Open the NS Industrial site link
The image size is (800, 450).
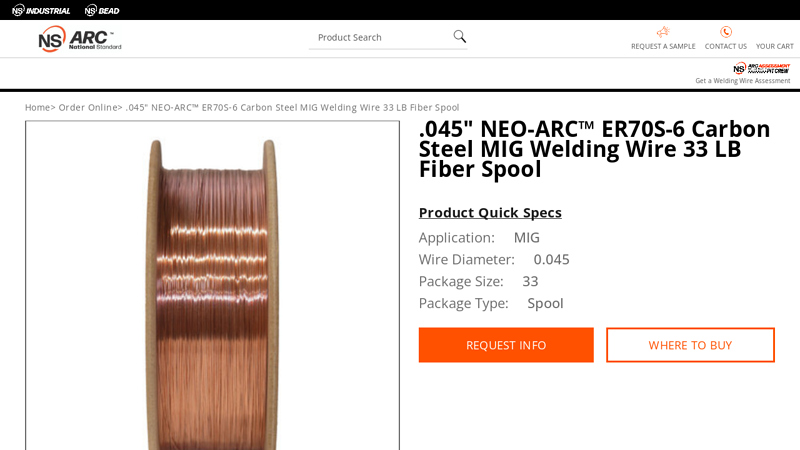pyautogui.click(x=41, y=10)
